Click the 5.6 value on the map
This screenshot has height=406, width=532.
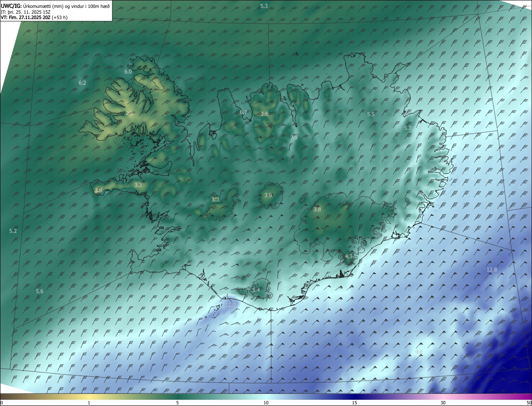pos(39,291)
